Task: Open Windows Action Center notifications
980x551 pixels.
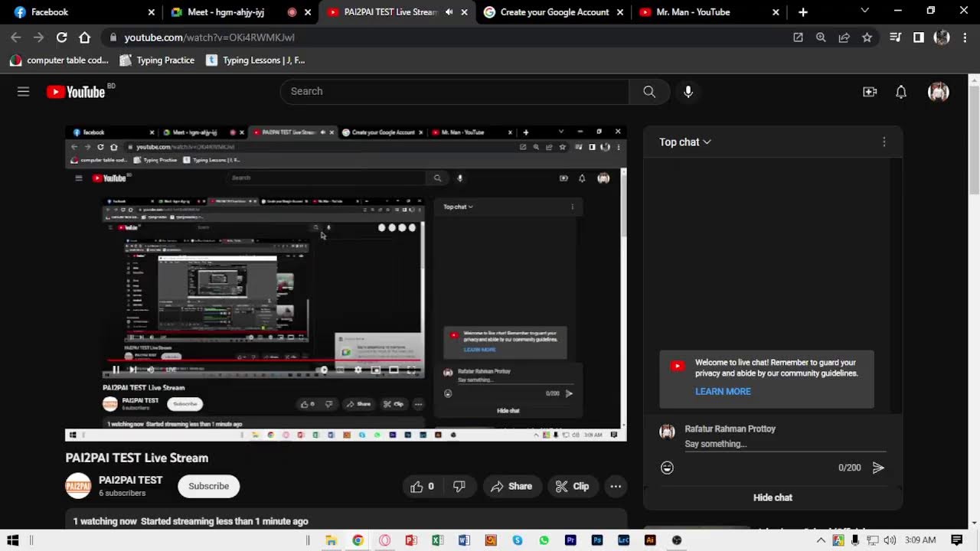Action: pyautogui.click(x=957, y=540)
